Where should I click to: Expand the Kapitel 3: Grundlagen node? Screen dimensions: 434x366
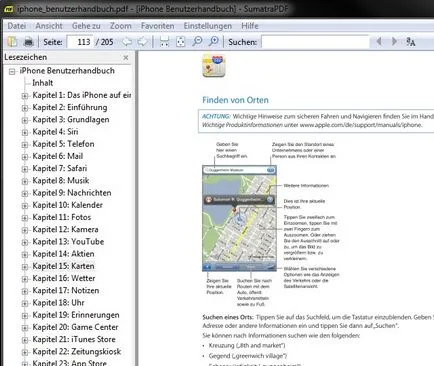pyautogui.click(x=25, y=120)
